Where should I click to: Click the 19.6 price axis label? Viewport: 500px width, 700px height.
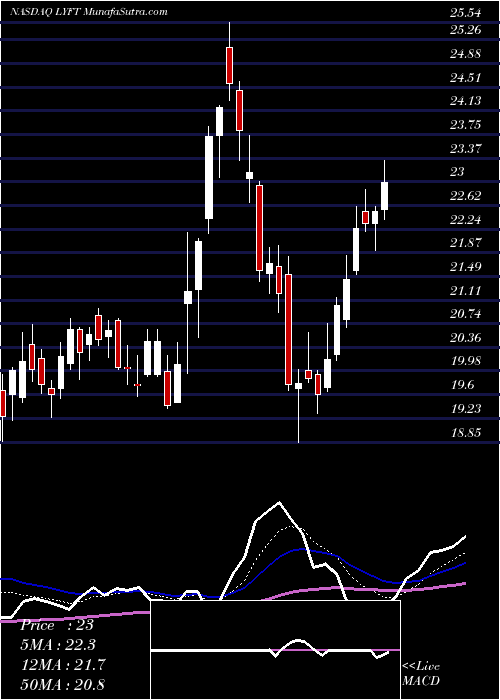click(x=462, y=385)
